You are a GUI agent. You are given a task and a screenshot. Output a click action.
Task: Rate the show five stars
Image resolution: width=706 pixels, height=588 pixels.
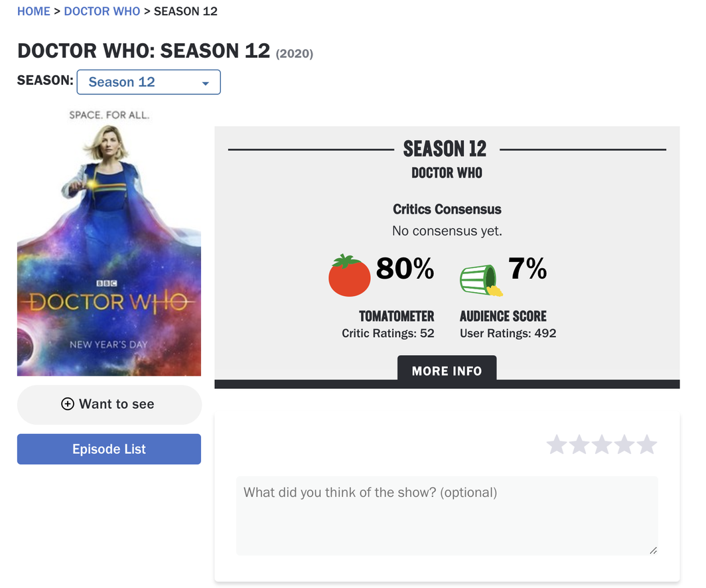(647, 445)
